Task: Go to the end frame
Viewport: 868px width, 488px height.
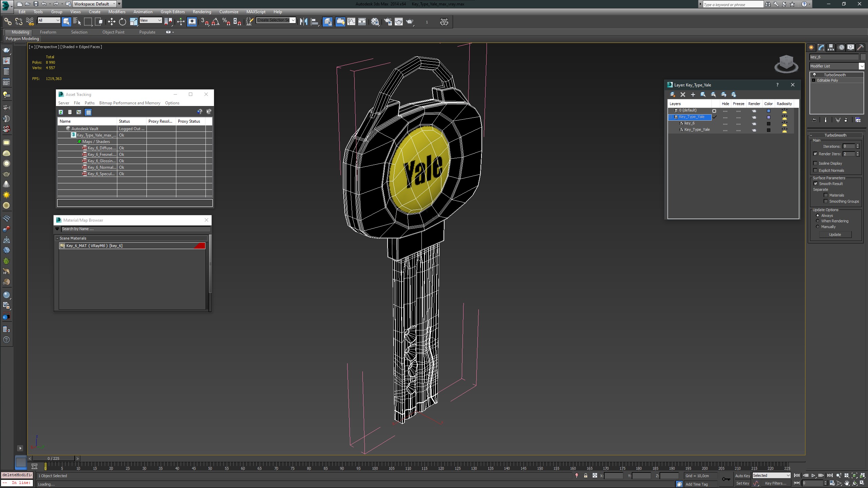Action: (829, 475)
